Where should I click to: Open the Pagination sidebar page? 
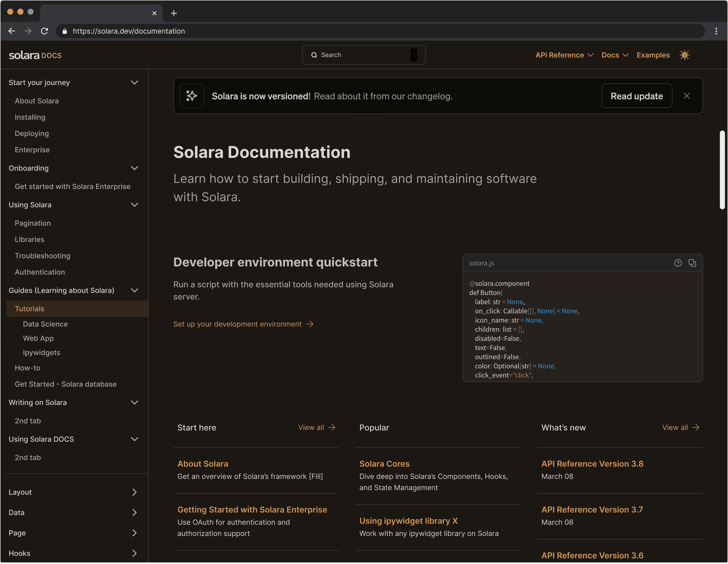click(33, 223)
